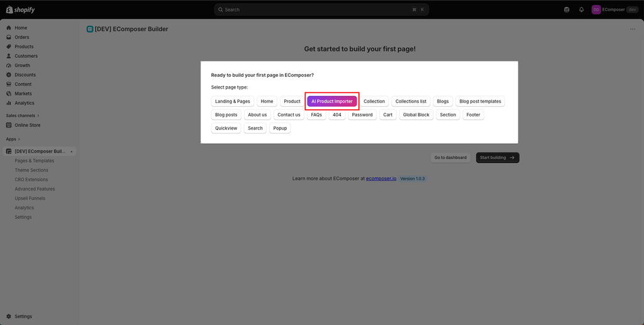Click the EComposer Builder app icon in the header
Viewport: 644px width, 325px height.
pos(90,29)
